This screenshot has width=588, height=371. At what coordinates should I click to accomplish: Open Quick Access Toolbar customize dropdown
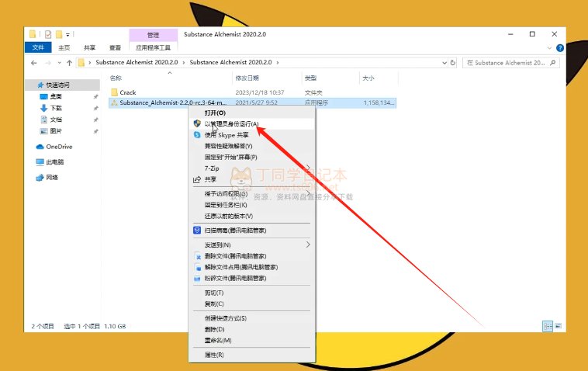pyautogui.click(x=67, y=34)
